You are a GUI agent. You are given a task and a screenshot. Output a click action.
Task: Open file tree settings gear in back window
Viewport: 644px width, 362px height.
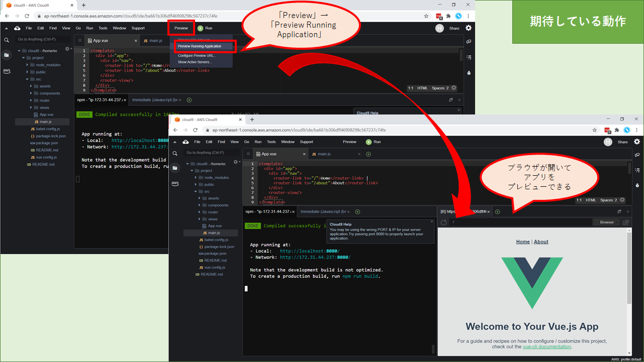[67, 49]
